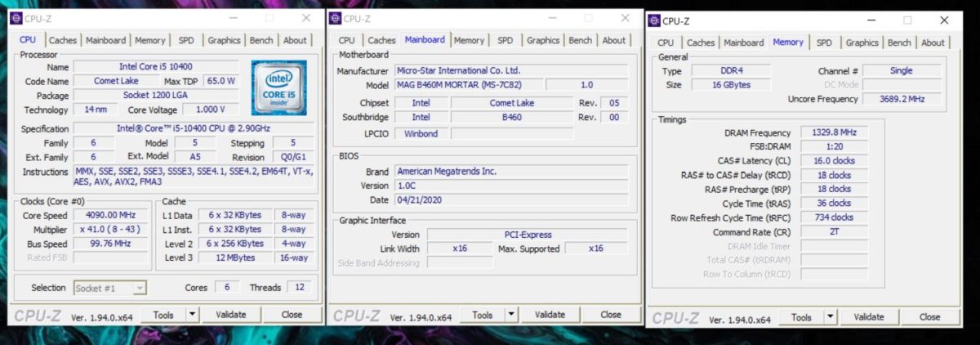Viewport: 980px width, 345px height.
Task: Click the Graphic Interface Version PCI-Express field
Action: tap(528, 235)
